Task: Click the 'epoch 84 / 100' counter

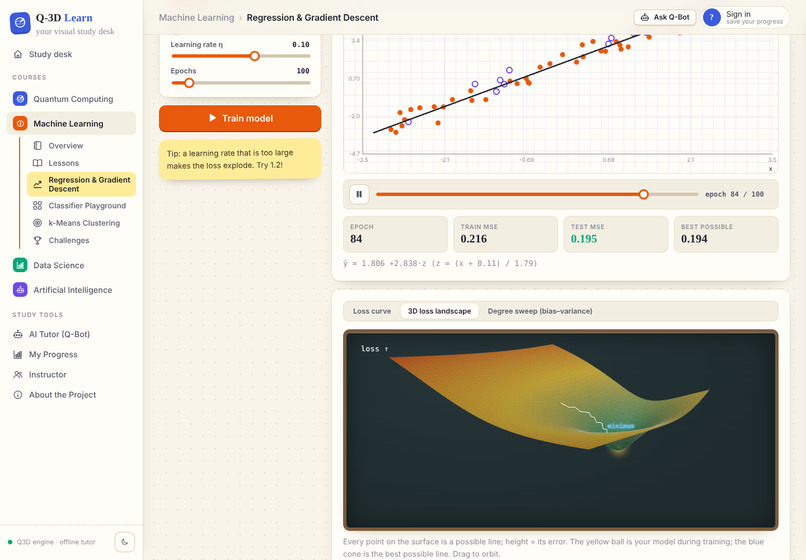Action: 734,194
